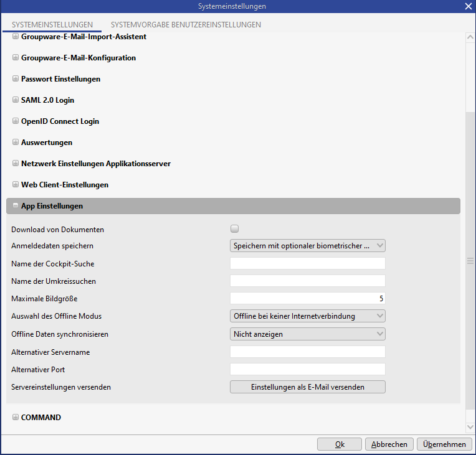Expand the Passwort Einstellungen section

[x=16, y=79]
